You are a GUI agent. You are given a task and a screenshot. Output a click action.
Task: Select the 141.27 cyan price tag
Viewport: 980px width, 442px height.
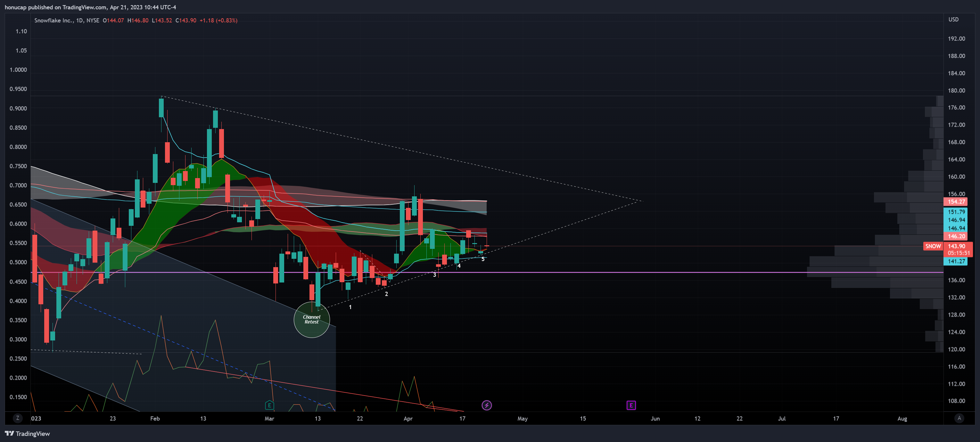tap(956, 261)
